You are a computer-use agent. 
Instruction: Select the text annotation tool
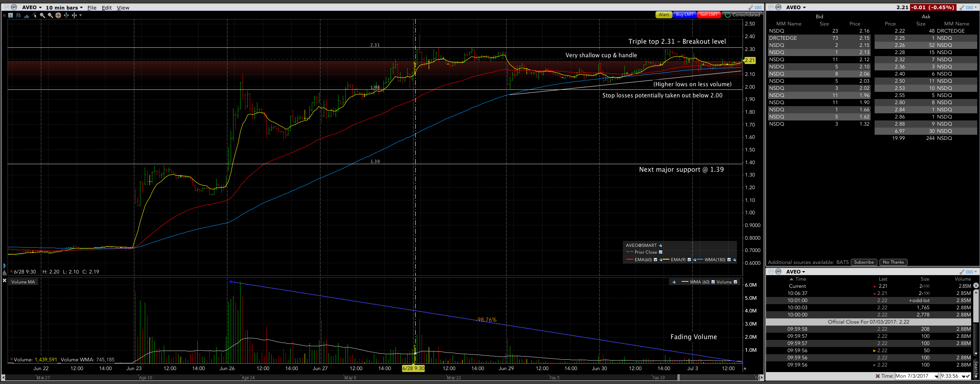point(11,16)
